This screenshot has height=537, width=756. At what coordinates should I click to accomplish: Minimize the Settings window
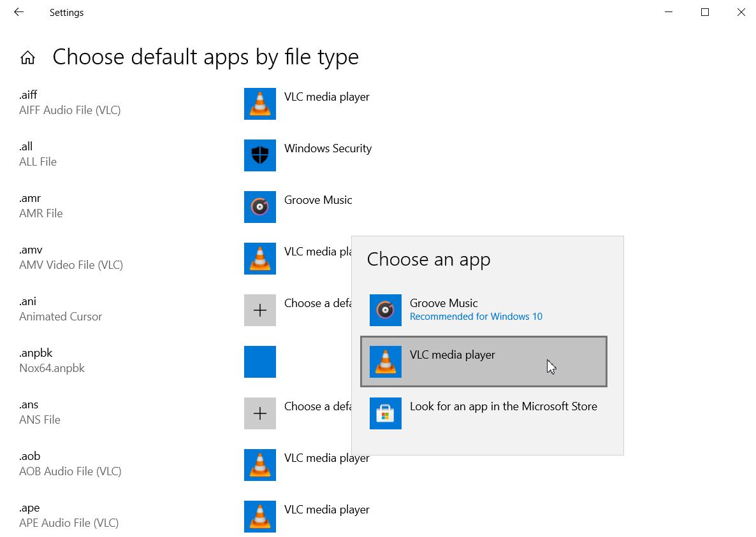click(x=669, y=12)
